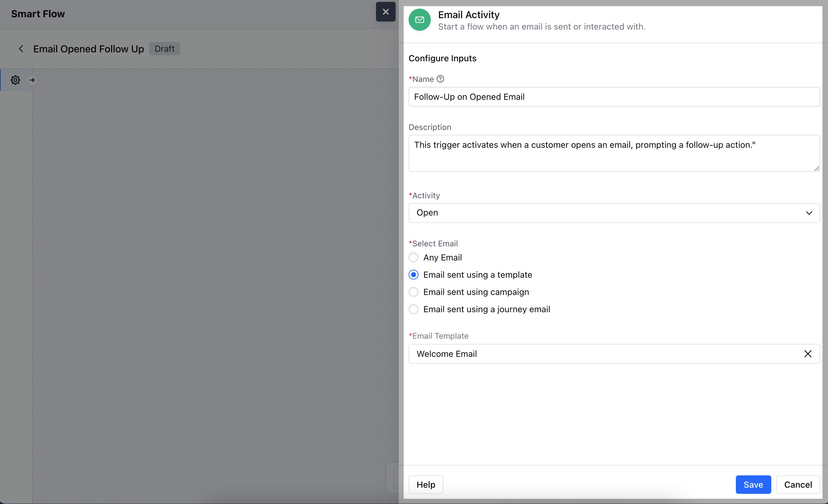Select Email sent using a journey email
The image size is (828, 504).
tap(414, 309)
